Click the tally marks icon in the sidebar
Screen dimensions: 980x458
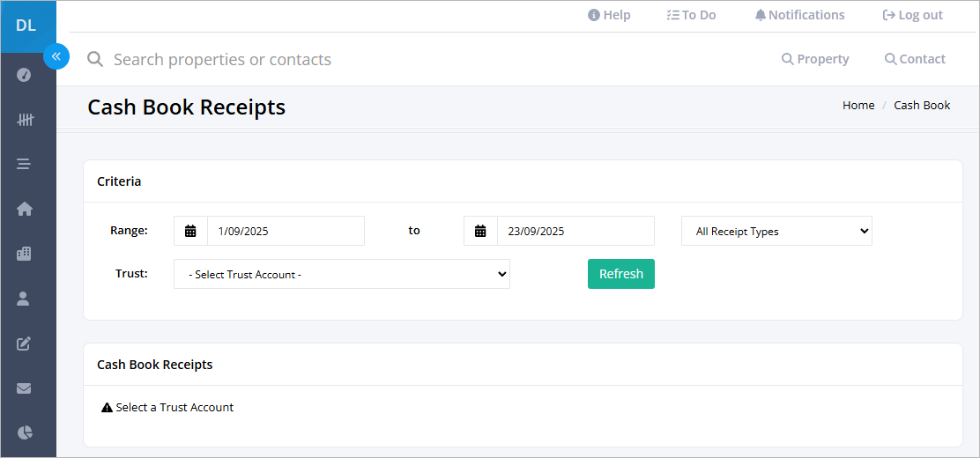coord(25,119)
